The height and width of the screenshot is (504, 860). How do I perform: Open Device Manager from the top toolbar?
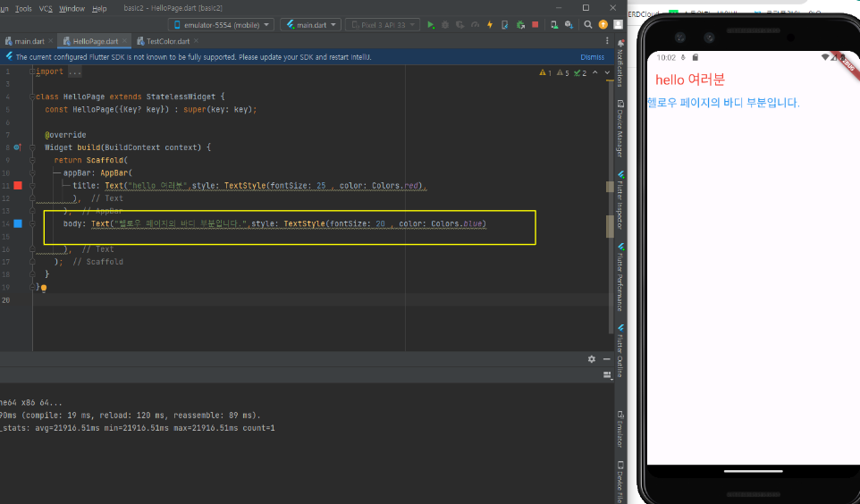(x=554, y=25)
